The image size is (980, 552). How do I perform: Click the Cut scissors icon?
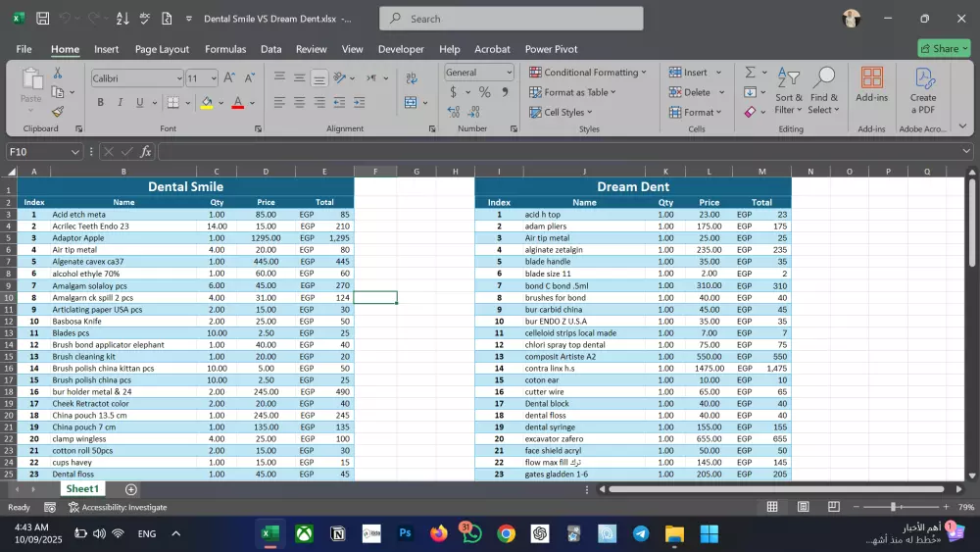[x=58, y=73]
